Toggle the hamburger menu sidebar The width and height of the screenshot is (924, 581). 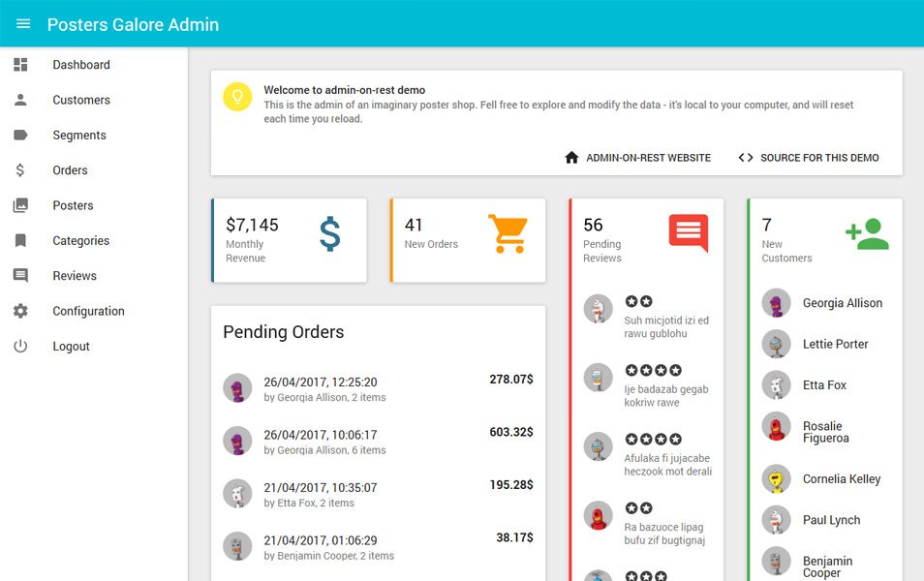pos(23,24)
